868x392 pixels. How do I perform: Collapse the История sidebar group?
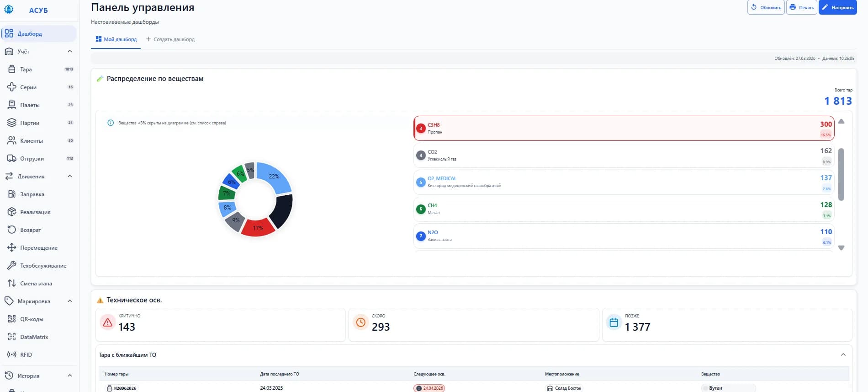click(x=70, y=376)
